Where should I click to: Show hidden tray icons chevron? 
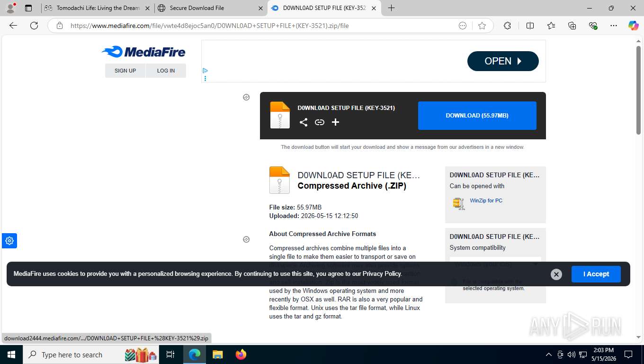[x=549, y=355]
